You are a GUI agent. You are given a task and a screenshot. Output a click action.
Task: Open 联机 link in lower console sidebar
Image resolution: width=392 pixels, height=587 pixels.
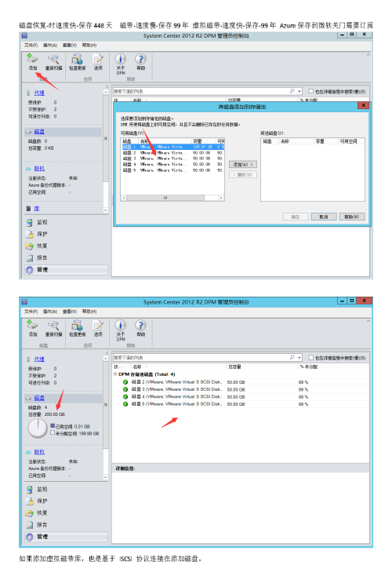click(39, 452)
